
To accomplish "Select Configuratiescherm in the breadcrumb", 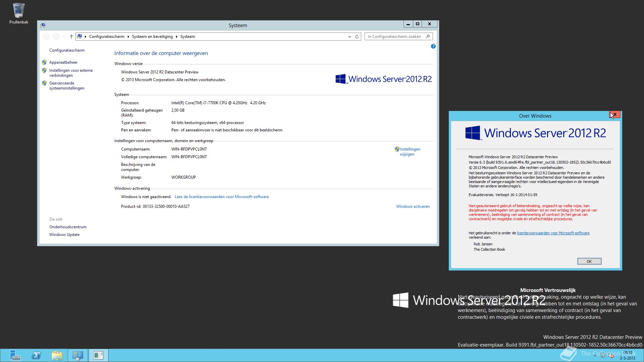I will pyautogui.click(x=107, y=37).
